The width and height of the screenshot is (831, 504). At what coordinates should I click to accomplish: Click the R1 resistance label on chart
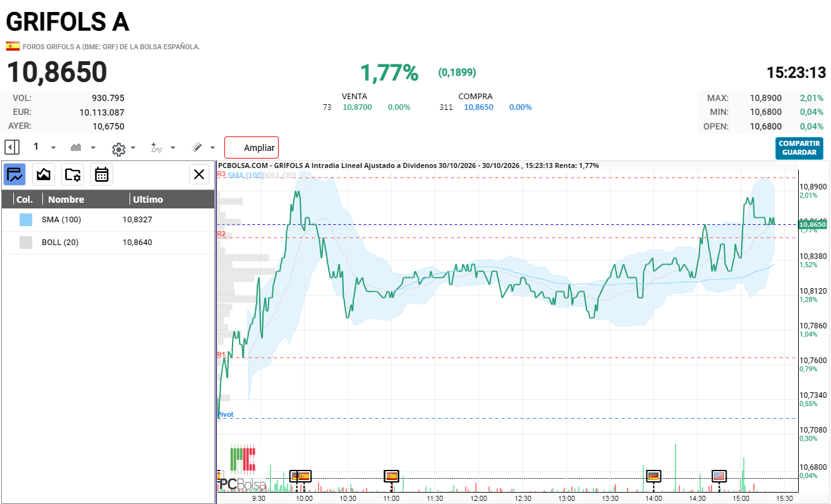pos(221,355)
